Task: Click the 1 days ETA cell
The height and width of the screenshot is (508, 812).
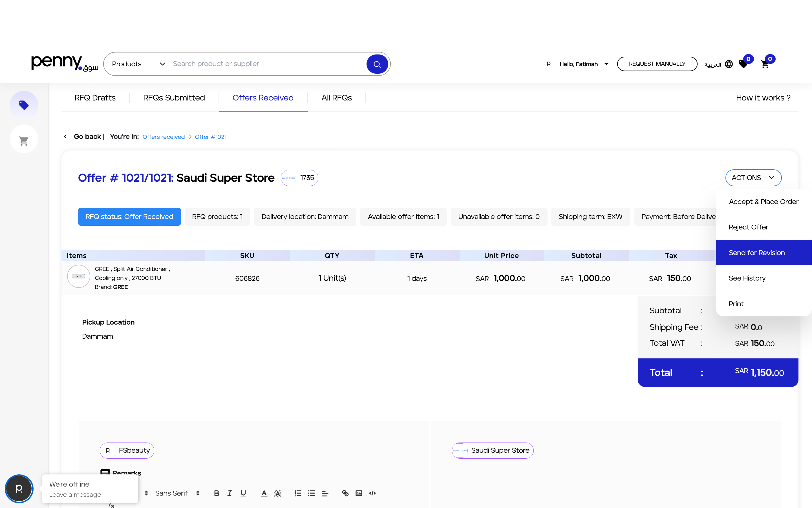Action: [417, 279]
